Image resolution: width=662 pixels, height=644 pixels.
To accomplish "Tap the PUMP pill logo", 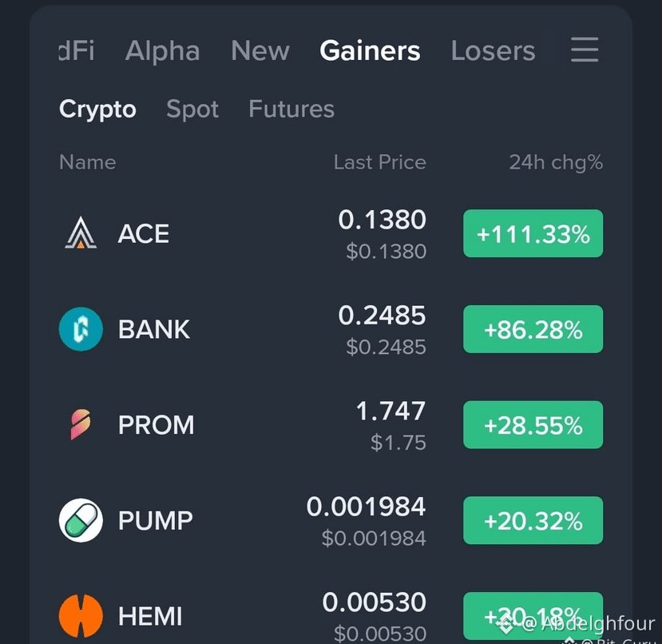I will coord(81,520).
